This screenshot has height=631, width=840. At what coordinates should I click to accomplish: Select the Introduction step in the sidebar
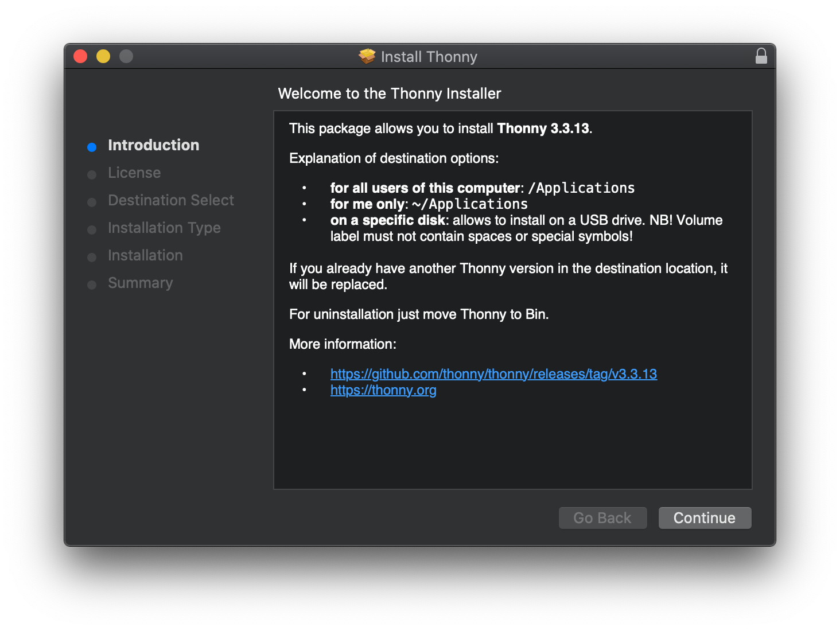[153, 145]
